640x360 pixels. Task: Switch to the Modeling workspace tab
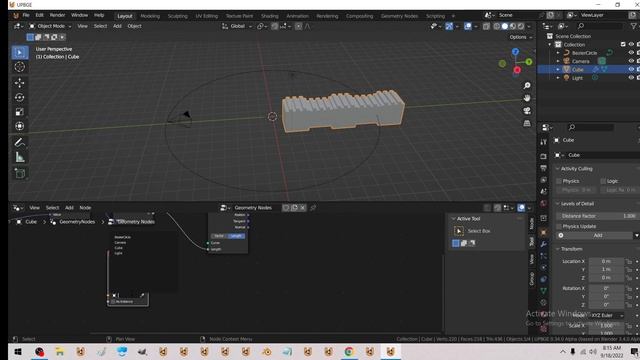coord(150,16)
